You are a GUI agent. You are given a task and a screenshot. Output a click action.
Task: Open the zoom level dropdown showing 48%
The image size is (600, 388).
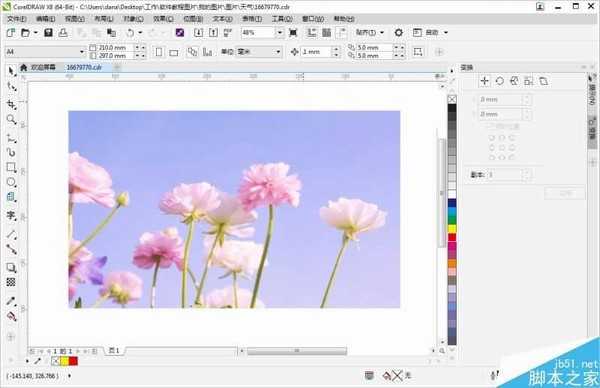coord(280,33)
